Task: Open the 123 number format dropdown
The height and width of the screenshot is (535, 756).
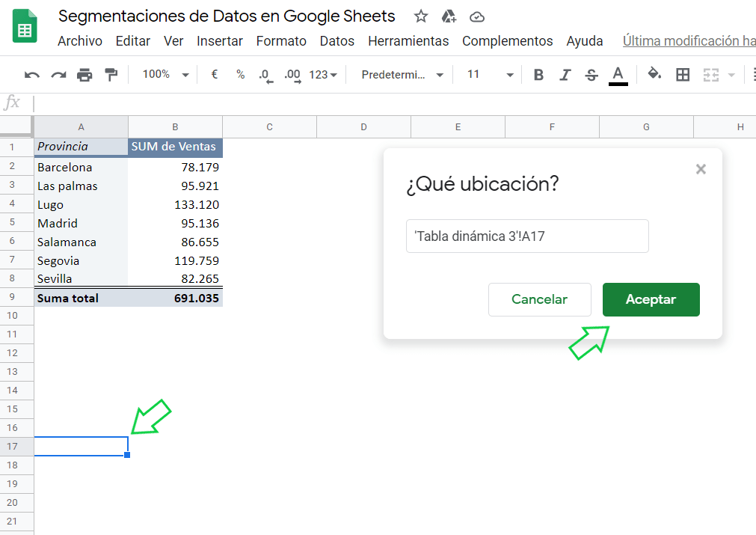Action: coord(323,75)
